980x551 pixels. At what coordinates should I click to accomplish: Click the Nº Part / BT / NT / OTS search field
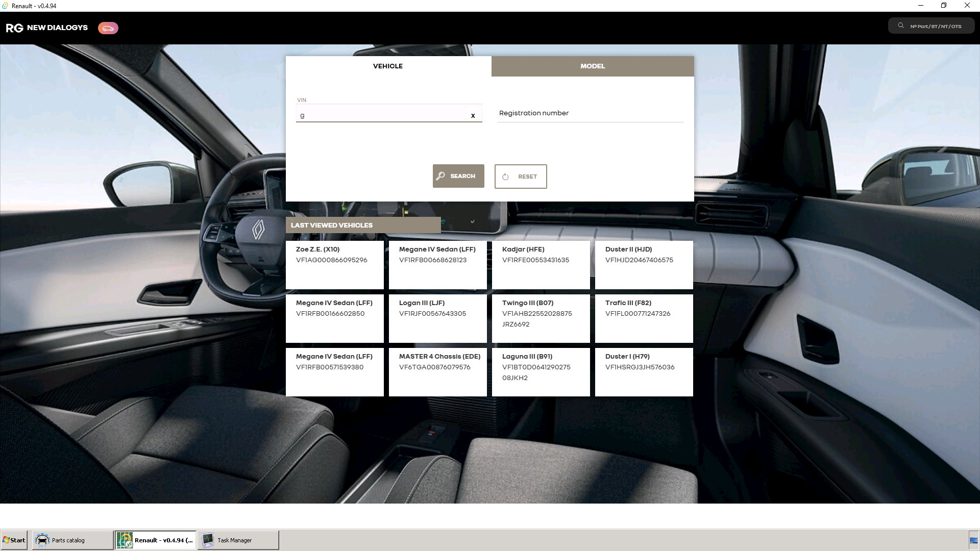pyautogui.click(x=932, y=26)
